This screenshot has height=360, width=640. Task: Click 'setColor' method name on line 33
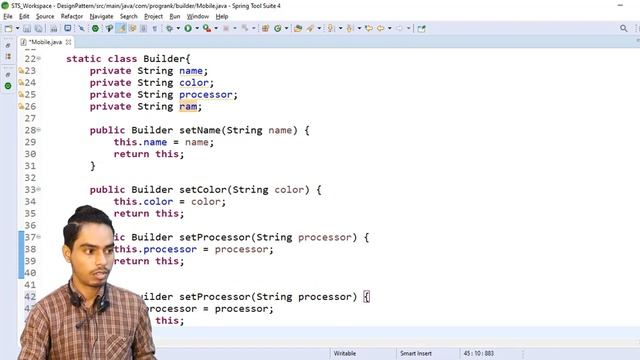[203, 190]
